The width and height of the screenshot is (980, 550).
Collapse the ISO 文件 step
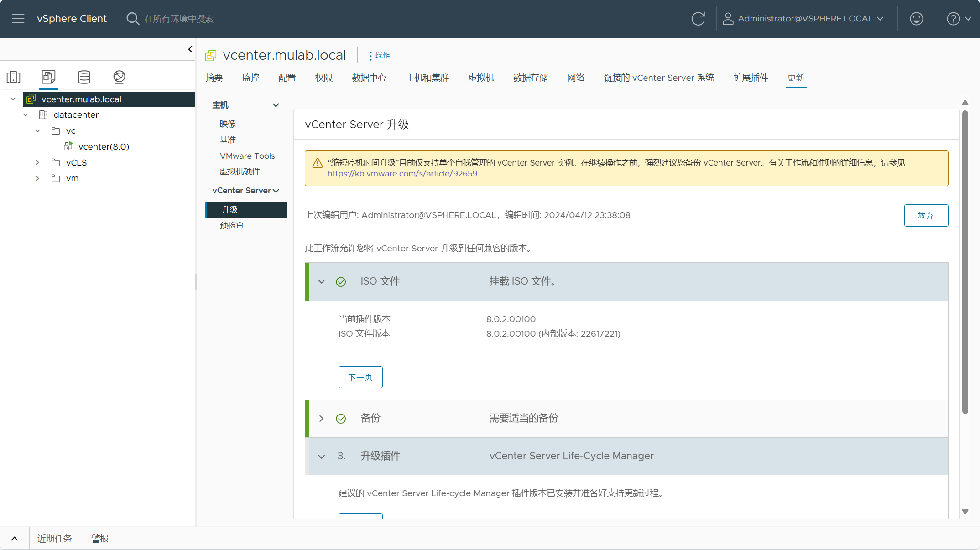322,282
